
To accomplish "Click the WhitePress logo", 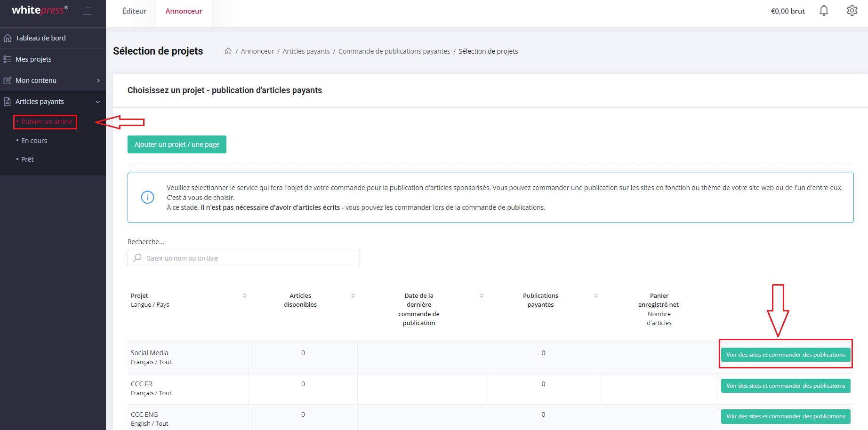I will (x=40, y=10).
